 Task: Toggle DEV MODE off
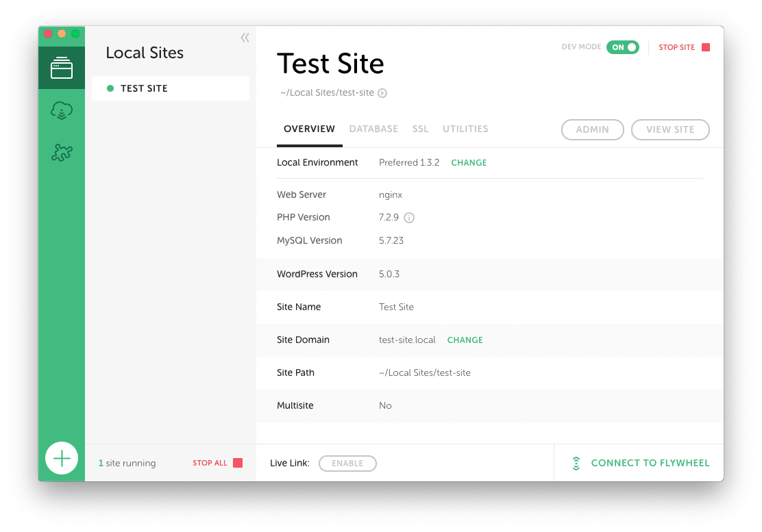[622, 47]
